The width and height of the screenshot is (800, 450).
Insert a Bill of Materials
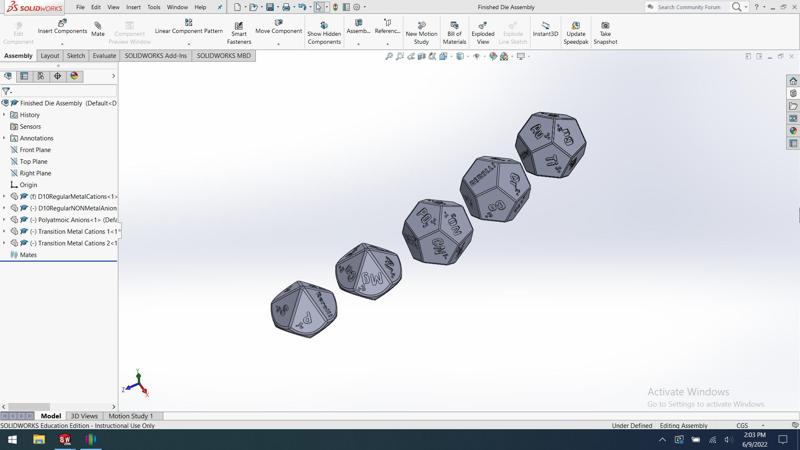pos(454,33)
